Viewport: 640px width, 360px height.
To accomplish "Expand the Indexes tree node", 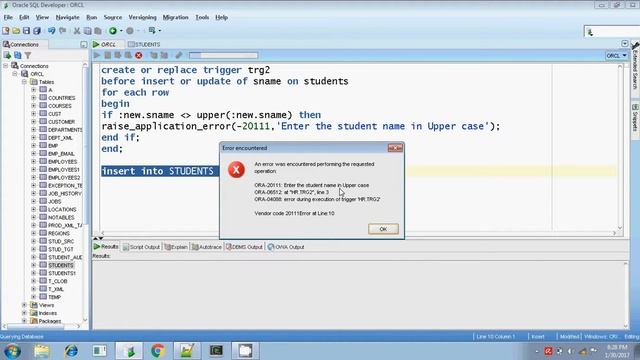I will (x=24, y=313).
